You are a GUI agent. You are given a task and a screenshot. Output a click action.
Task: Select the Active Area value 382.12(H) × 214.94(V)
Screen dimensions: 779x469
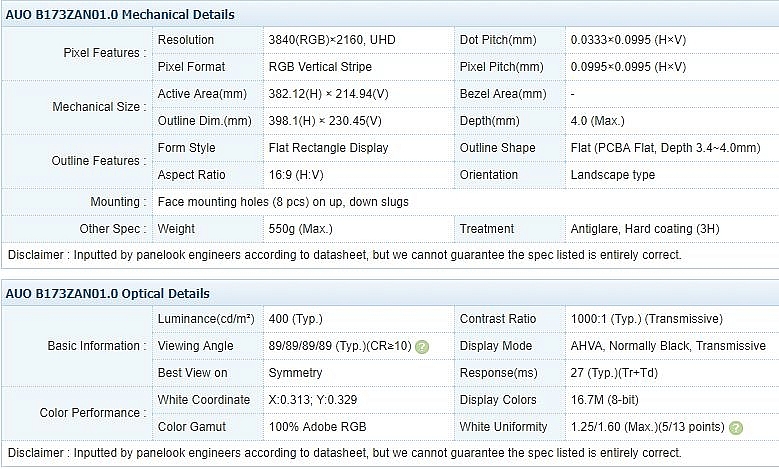(x=328, y=94)
